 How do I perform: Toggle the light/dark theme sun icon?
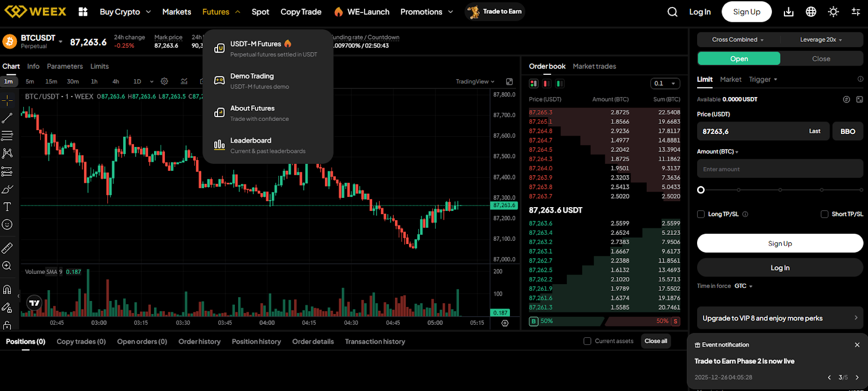(x=833, y=12)
